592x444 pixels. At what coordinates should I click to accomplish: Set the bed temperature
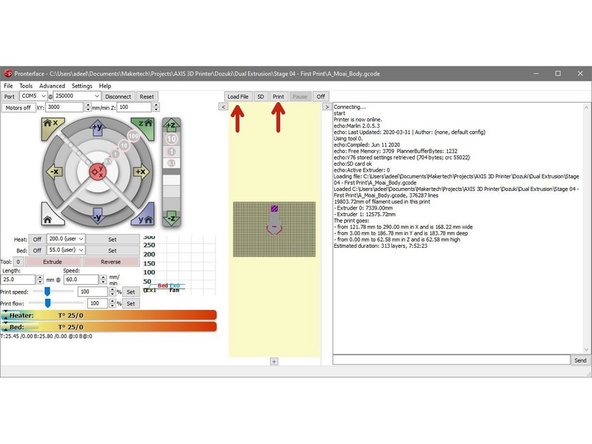click(x=113, y=250)
